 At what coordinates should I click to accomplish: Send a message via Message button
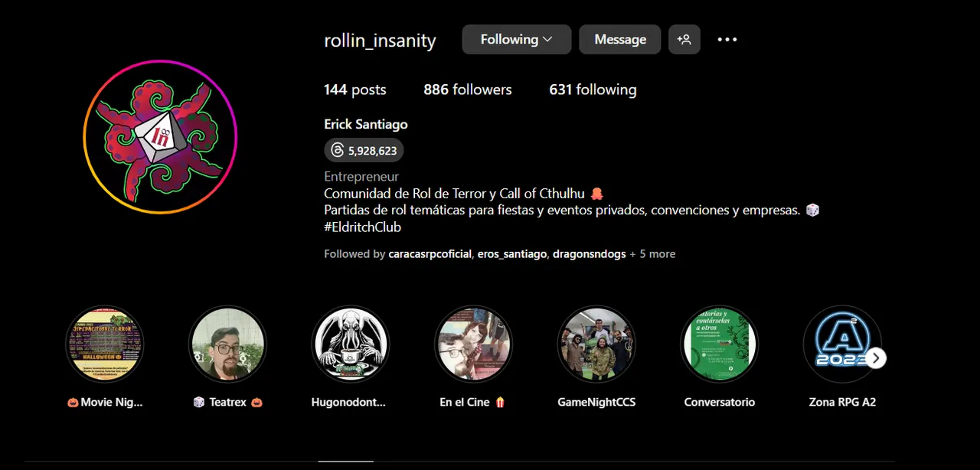click(620, 39)
